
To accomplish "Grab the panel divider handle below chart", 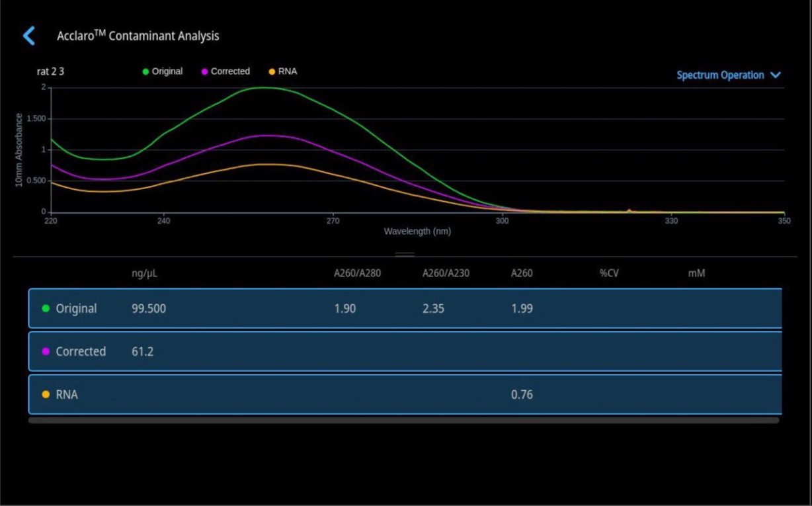I will click(405, 254).
